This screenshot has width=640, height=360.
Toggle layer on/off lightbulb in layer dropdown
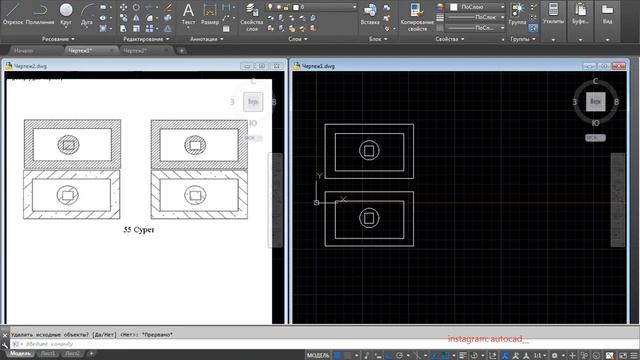coord(270,7)
